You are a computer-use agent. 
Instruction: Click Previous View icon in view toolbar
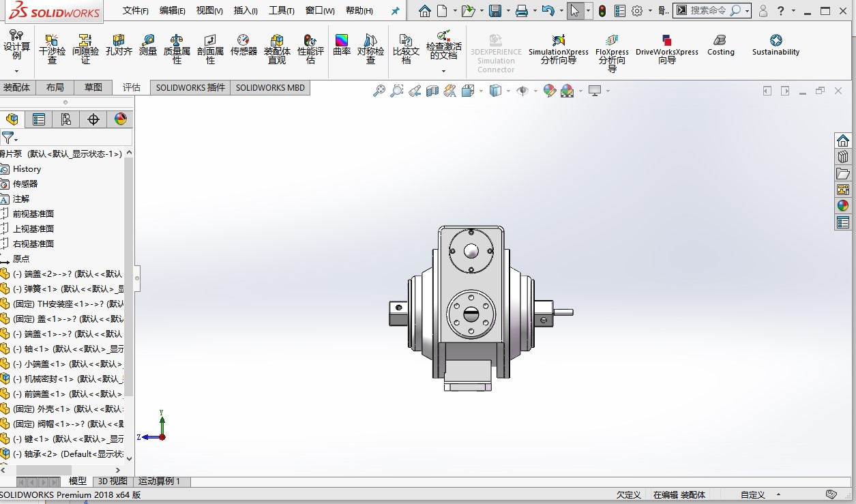414,91
